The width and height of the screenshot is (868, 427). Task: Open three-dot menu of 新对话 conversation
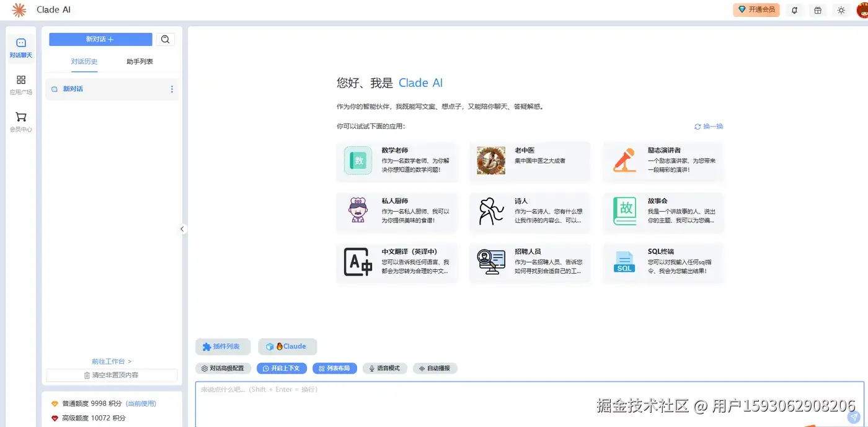172,89
